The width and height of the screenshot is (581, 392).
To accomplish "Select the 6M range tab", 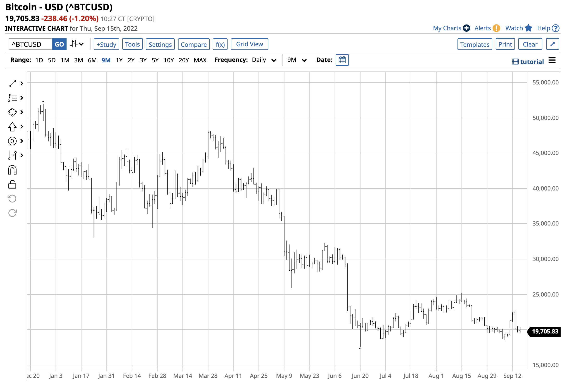I will click(x=93, y=60).
